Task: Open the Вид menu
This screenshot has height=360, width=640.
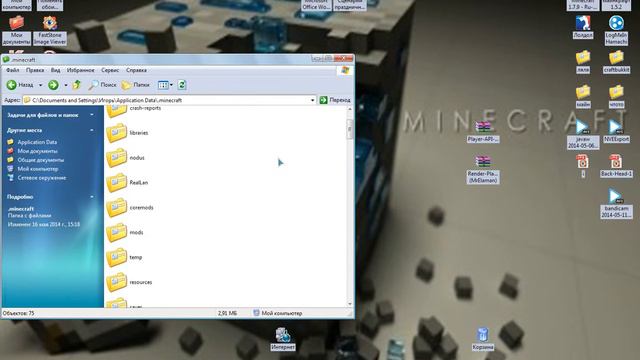Action: click(x=56, y=70)
